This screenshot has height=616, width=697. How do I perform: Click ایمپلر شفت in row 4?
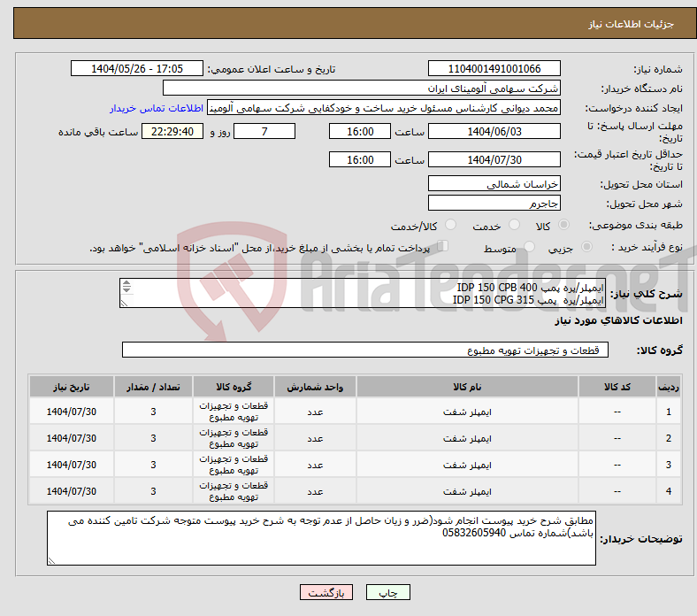click(467, 491)
